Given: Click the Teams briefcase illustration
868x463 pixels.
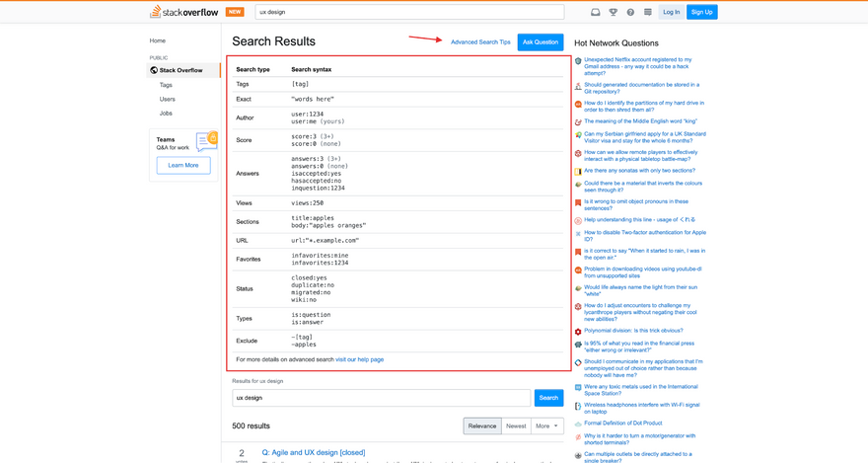Looking at the screenshot, I should point(207,140).
